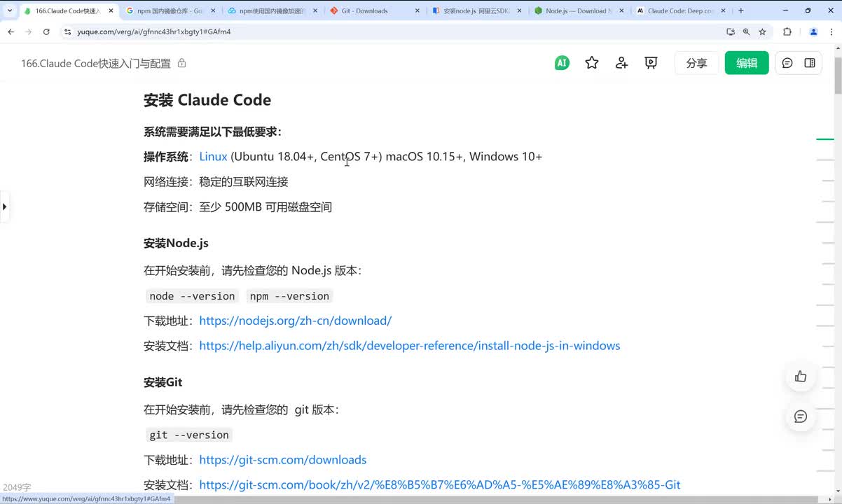
Task: Open the Yuque AI assistant icon
Action: (x=561, y=63)
